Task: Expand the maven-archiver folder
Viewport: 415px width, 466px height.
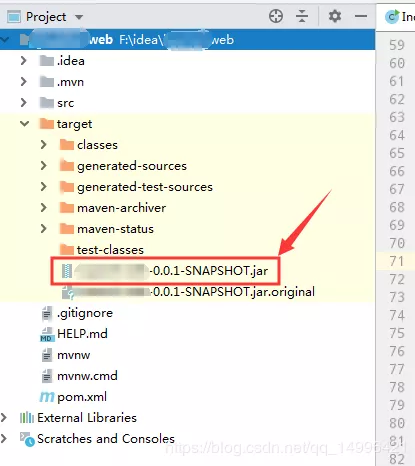Action: (43, 208)
